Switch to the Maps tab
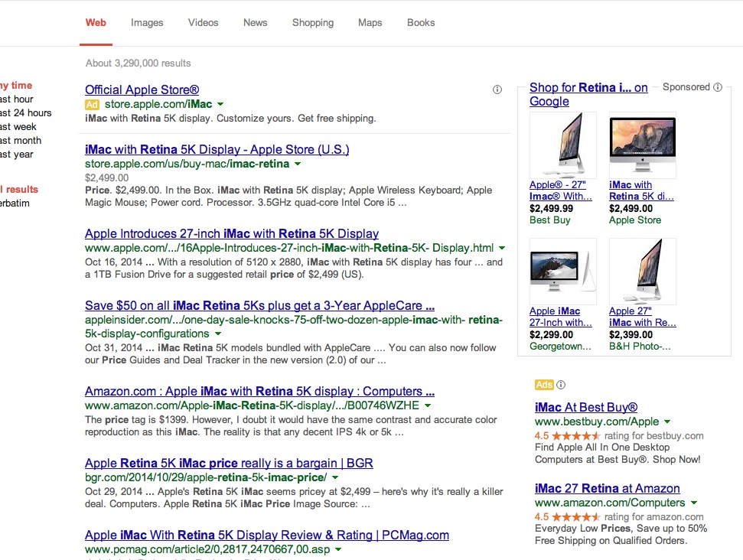 (x=370, y=23)
